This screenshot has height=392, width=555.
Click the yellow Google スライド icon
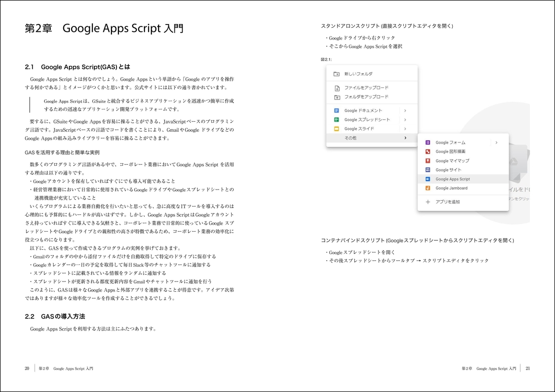point(337,129)
